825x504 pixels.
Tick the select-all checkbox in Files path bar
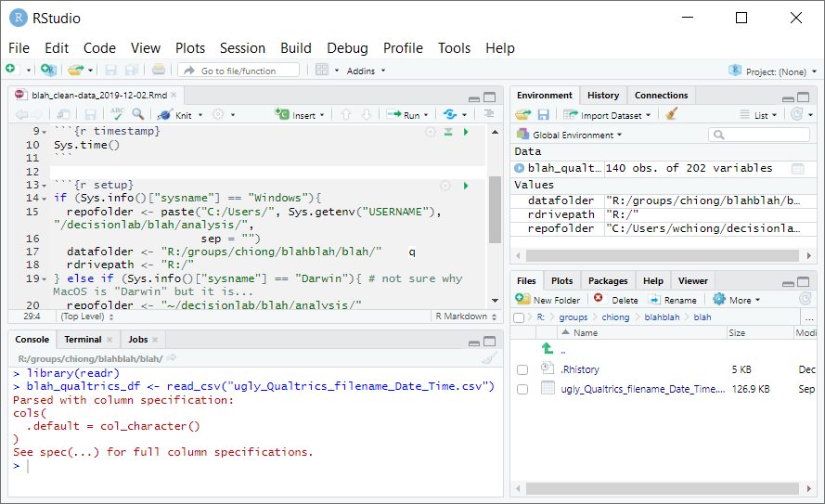pyautogui.click(x=519, y=317)
